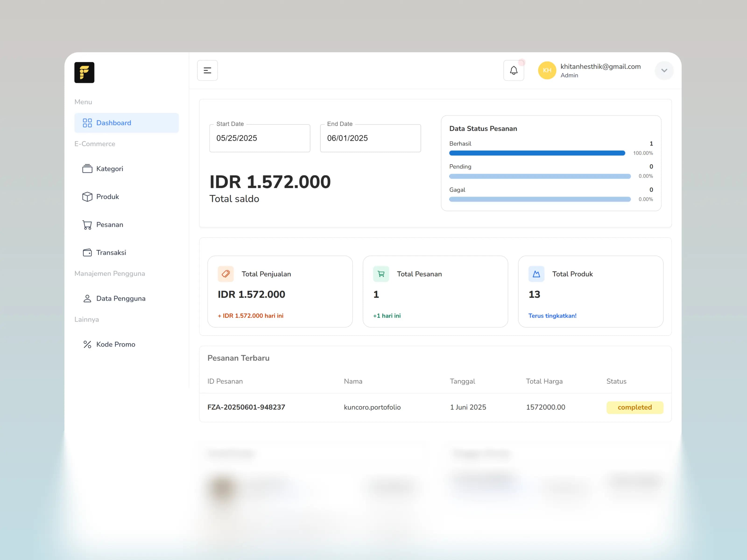Click the KH user avatar
This screenshot has width=747, height=560.
(547, 70)
